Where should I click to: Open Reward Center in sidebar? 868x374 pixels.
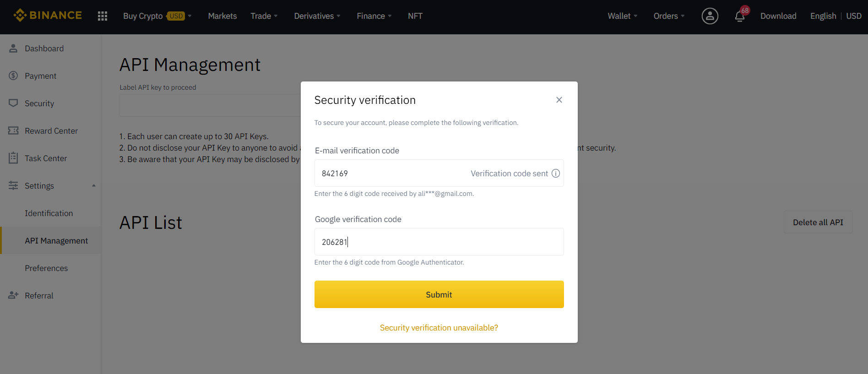coord(50,130)
